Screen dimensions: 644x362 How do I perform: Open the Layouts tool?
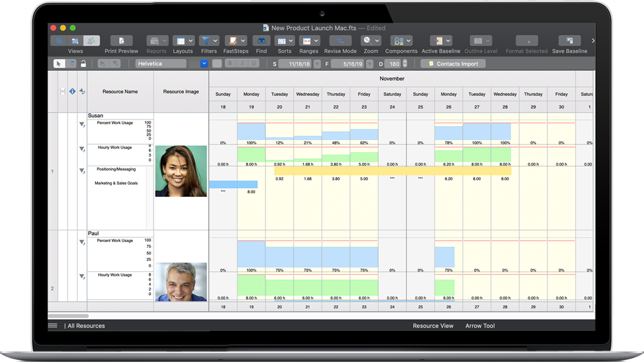(180, 41)
